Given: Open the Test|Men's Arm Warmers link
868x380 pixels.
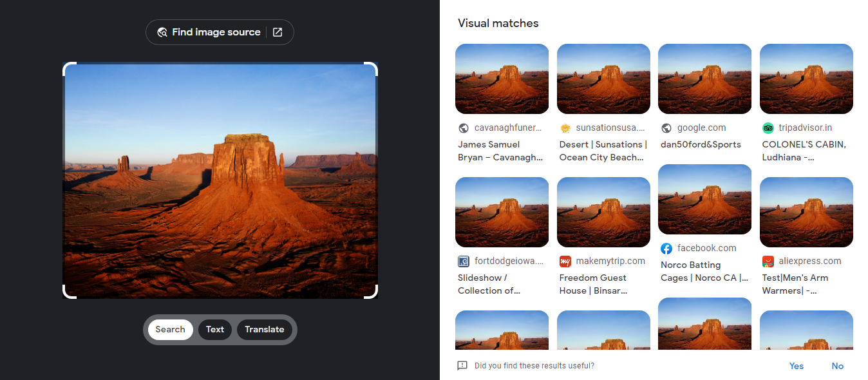Looking at the screenshot, I should pyautogui.click(x=795, y=284).
